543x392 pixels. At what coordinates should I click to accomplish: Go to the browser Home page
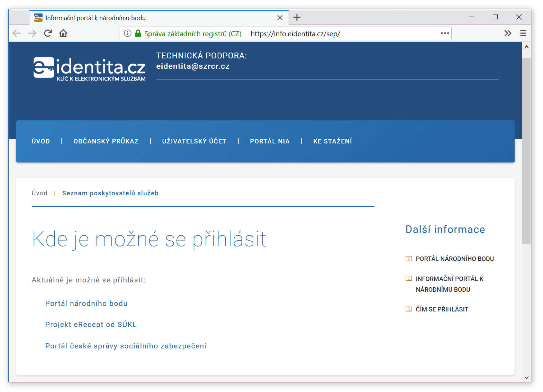(x=63, y=34)
